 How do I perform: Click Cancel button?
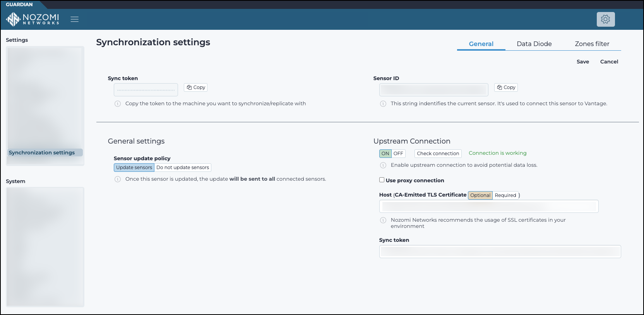pos(609,62)
